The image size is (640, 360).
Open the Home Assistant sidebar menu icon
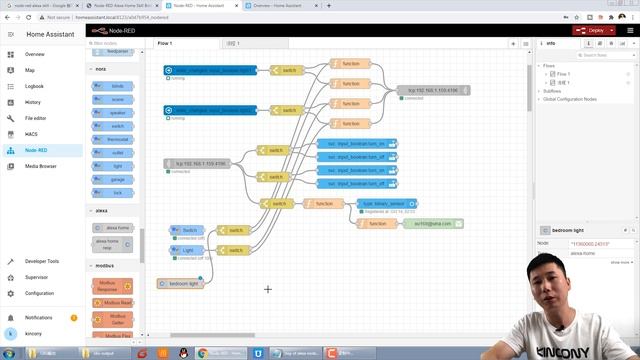(x=11, y=34)
